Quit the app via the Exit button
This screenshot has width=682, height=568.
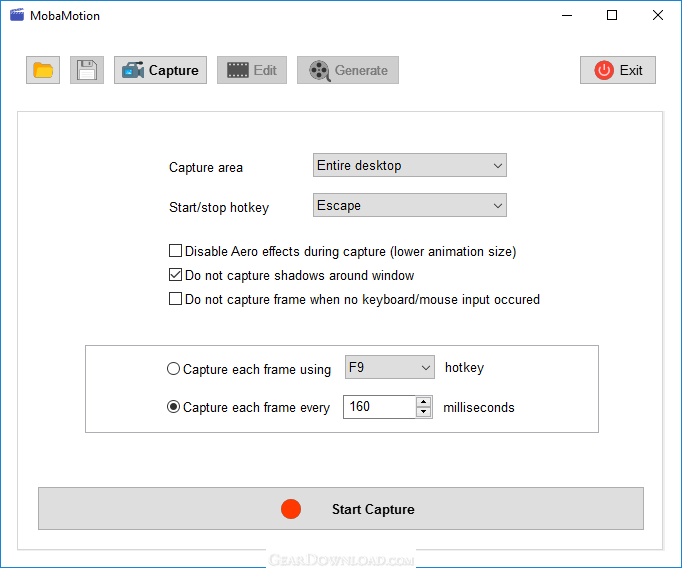click(618, 70)
